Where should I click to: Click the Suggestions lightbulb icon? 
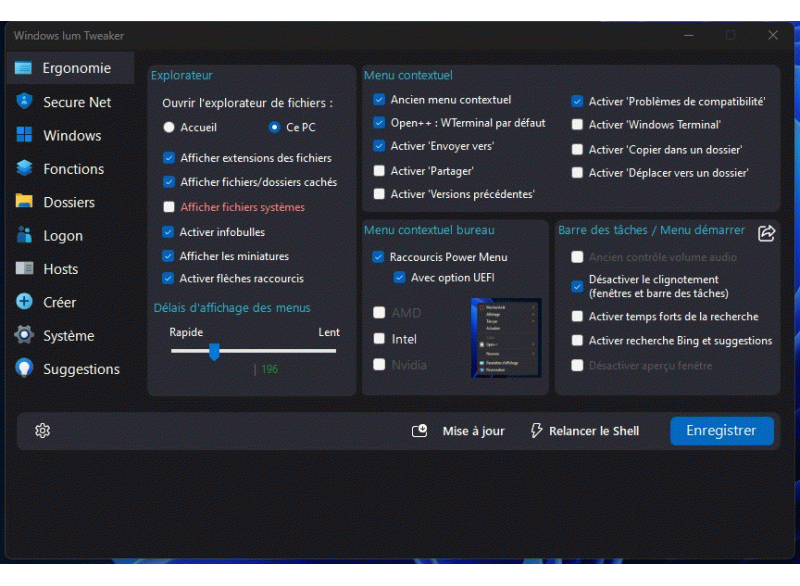pyautogui.click(x=24, y=368)
